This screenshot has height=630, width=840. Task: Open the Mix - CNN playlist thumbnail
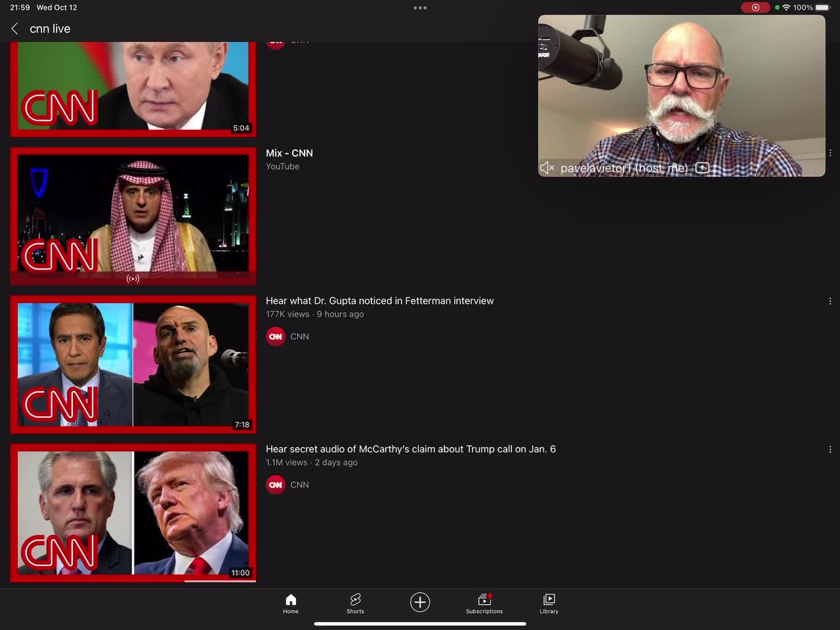point(133,216)
